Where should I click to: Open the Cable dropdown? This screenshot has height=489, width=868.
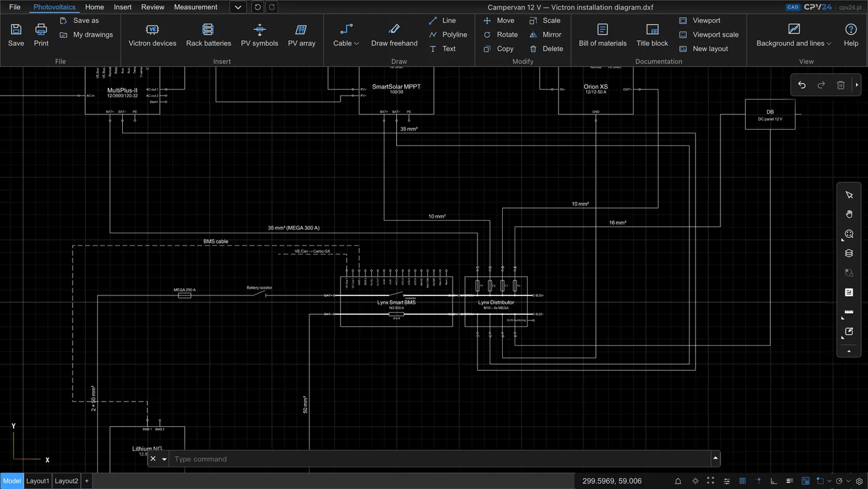point(346,35)
